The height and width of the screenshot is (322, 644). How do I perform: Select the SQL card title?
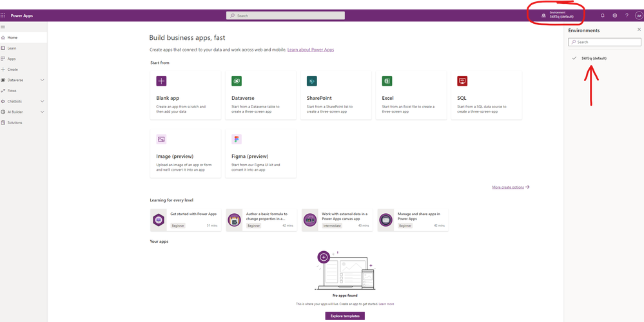coord(462,98)
